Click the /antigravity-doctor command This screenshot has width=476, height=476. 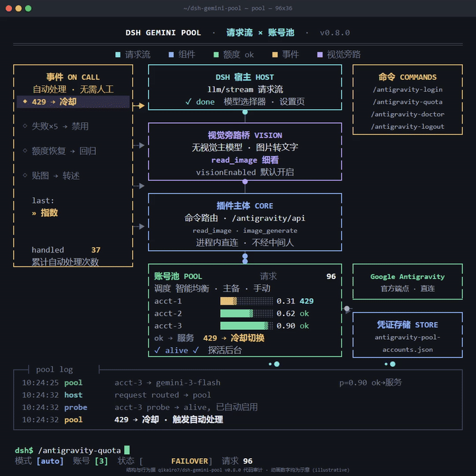pos(408,114)
